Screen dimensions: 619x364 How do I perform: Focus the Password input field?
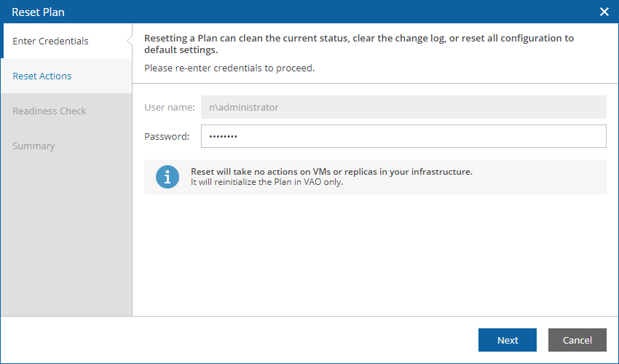[x=403, y=136]
